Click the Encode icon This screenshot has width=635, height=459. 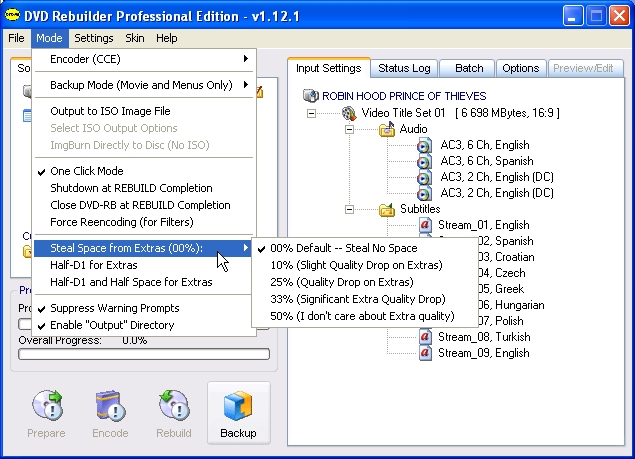110,405
